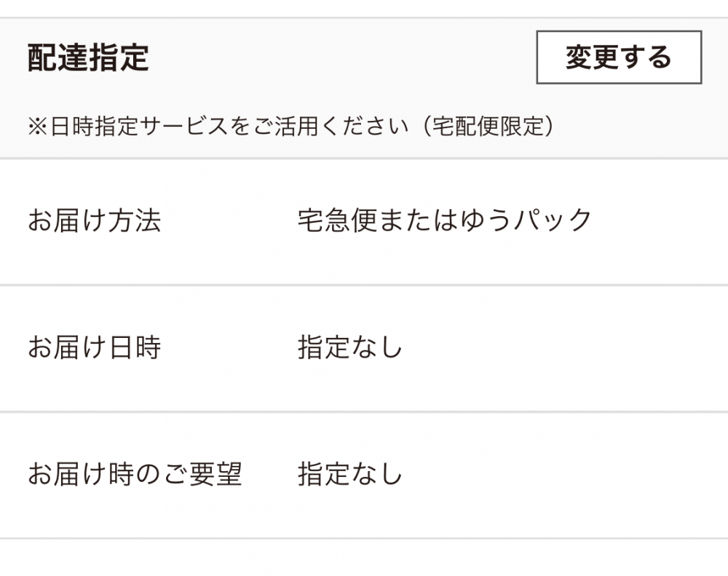The width and height of the screenshot is (728, 576).
Task: Click the 配達指定 section heading
Action: (x=88, y=58)
